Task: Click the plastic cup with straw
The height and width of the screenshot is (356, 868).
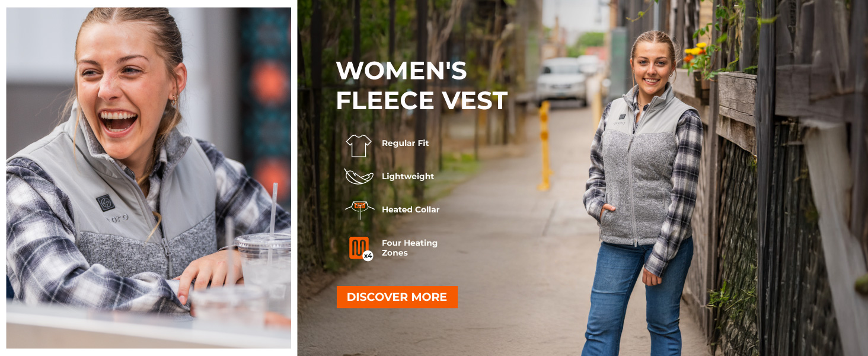Action: [264, 261]
